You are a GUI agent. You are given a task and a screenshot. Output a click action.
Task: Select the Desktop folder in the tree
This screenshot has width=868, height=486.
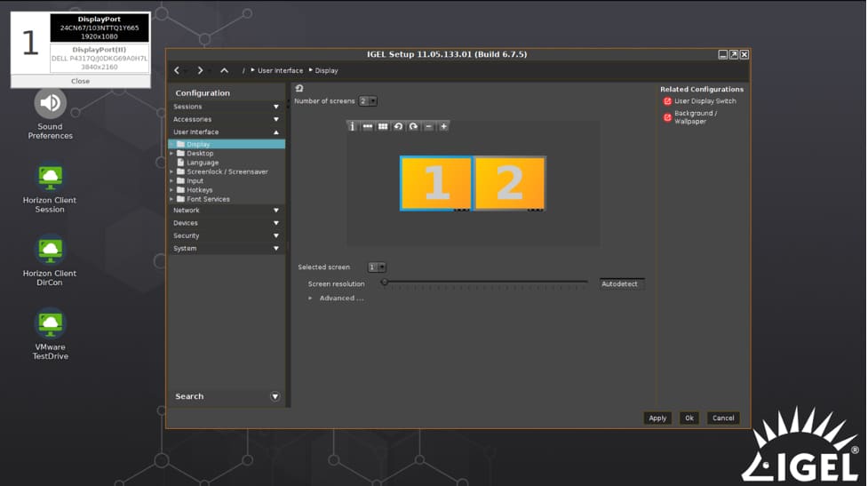point(200,154)
